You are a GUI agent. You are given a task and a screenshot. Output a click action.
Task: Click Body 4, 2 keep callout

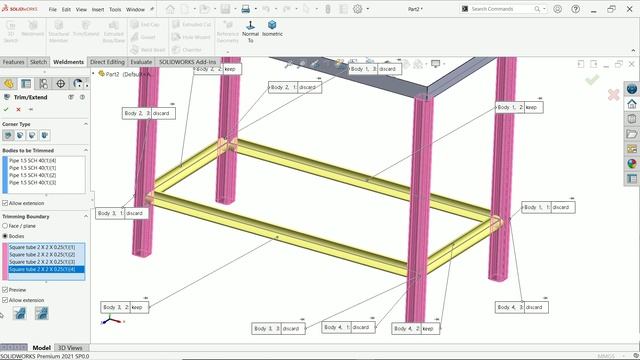tap(416, 329)
